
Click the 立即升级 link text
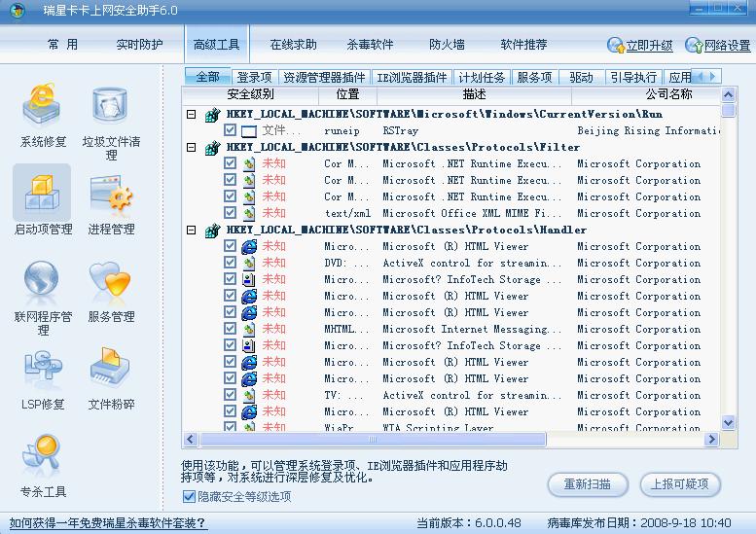pyautogui.click(x=649, y=46)
